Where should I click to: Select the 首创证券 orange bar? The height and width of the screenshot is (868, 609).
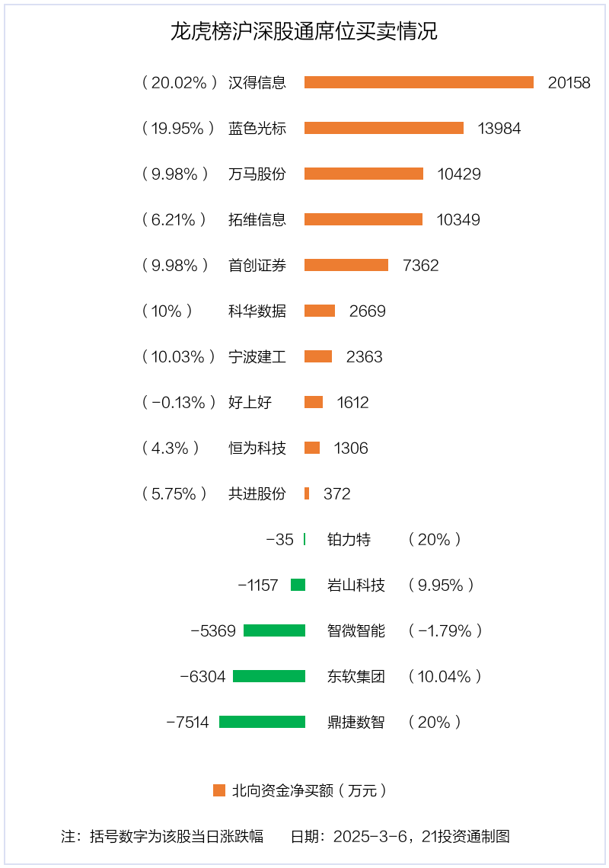[x=346, y=265]
